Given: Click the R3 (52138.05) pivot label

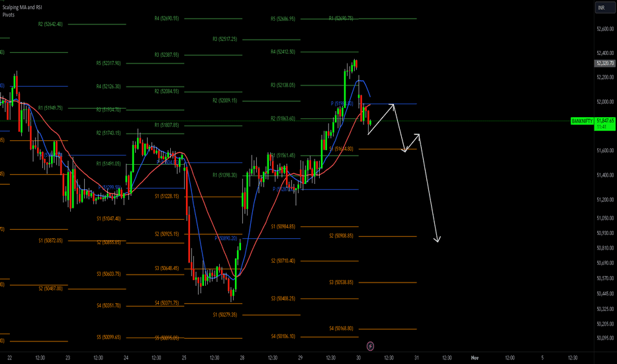Looking at the screenshot, I should (283, 85).
